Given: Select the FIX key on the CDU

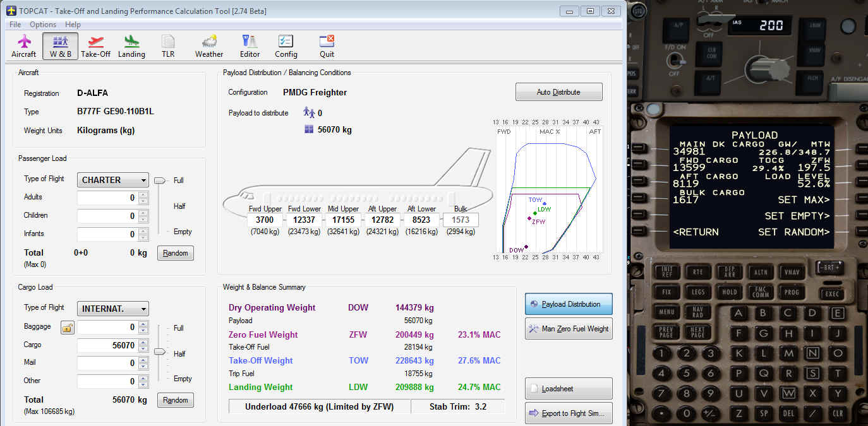Looking at the screenshot, I should coord(667,292).
